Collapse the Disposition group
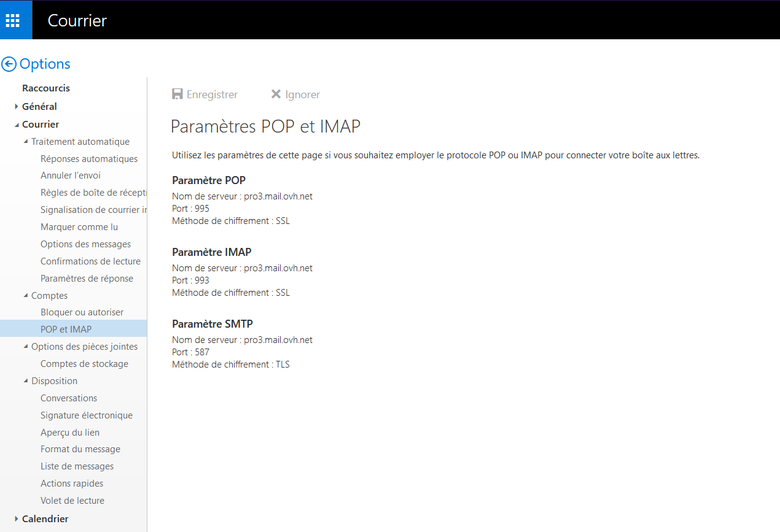This screenshot has width=780, height=532. (x=26, y=381)
